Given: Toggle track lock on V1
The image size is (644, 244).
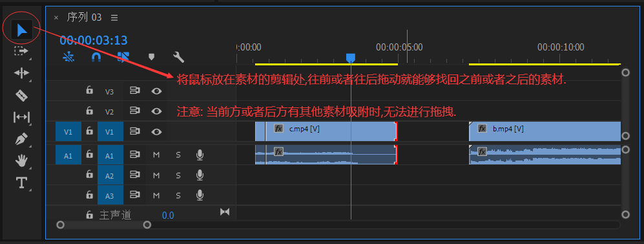Looking at the screenshot, I should click(x=89, y=131).
